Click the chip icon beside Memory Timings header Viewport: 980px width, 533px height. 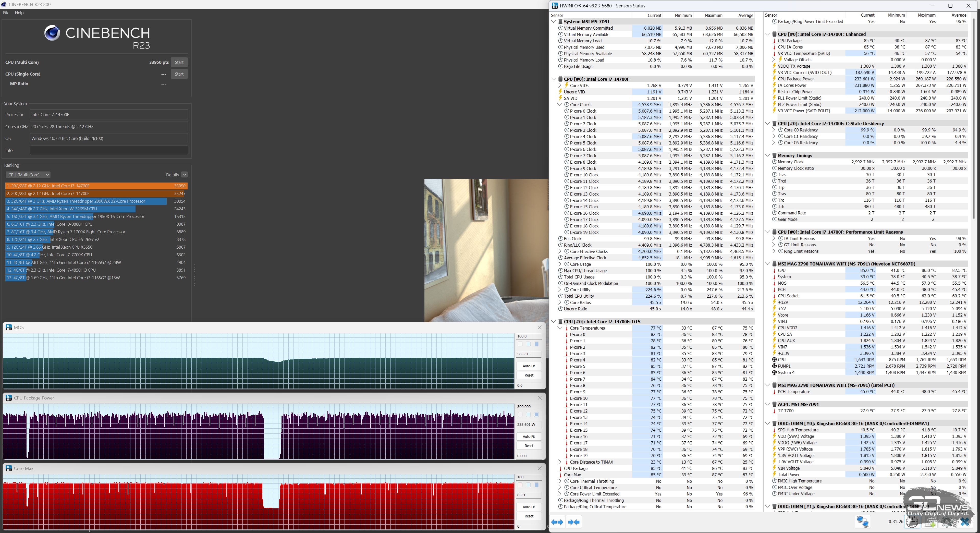pos(774,155)
